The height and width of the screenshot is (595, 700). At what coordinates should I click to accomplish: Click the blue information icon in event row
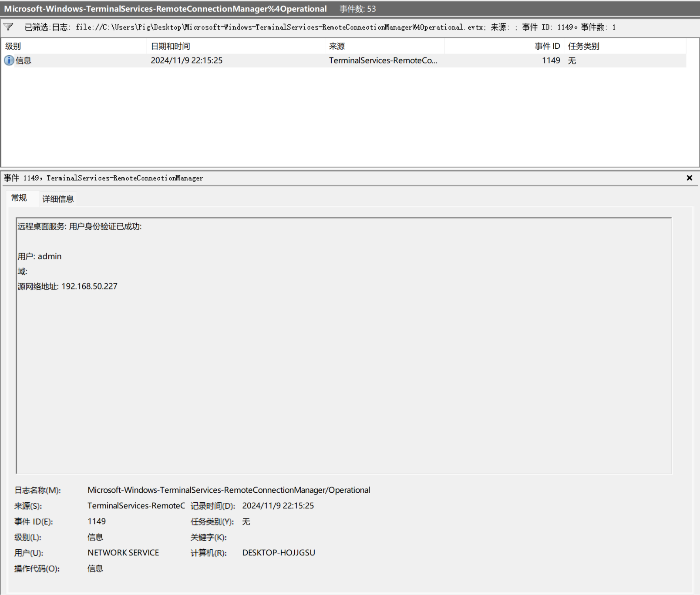[x=9, y=61]
